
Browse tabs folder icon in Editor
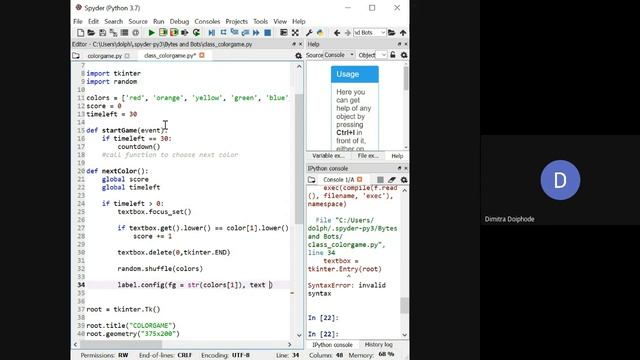point(76,56)
